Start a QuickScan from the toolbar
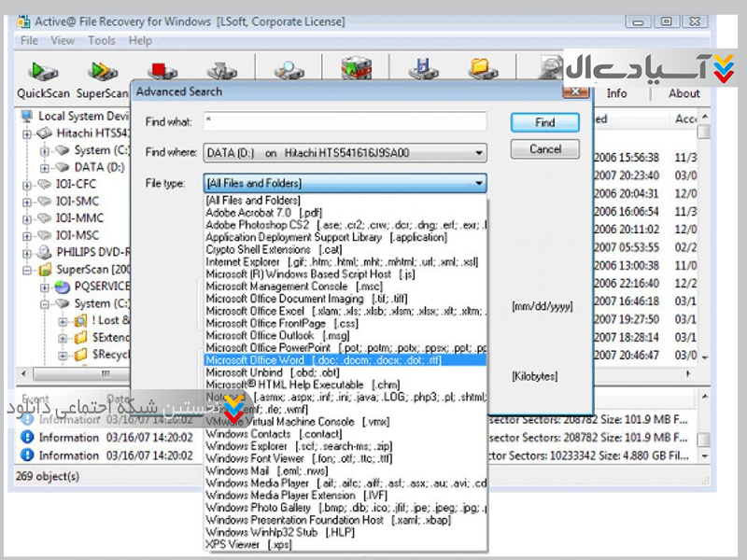Viewport: 747px width, 560px height. pos(44,77)
